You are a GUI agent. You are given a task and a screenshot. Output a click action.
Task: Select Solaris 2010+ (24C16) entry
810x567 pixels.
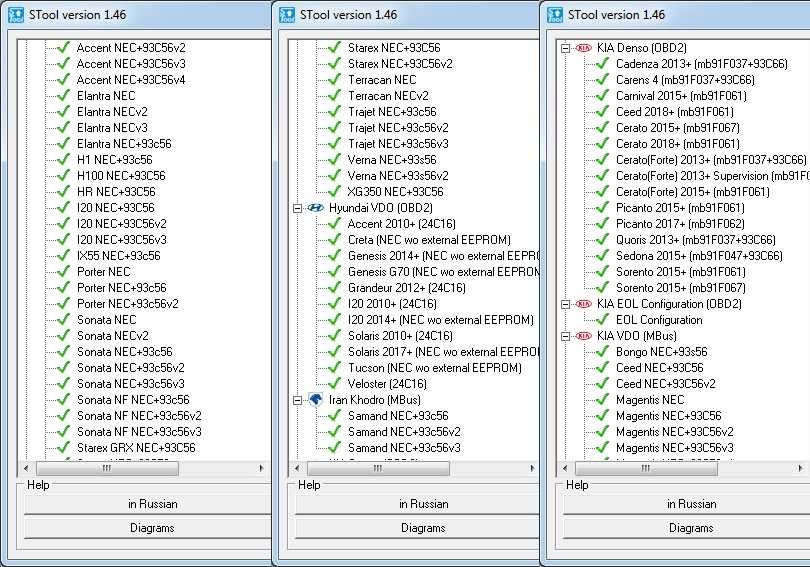point(400,336)
